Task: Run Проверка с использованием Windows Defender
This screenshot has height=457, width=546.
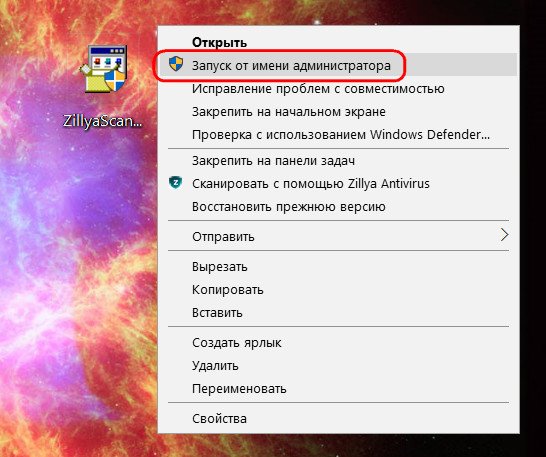Action: [338, 134]
